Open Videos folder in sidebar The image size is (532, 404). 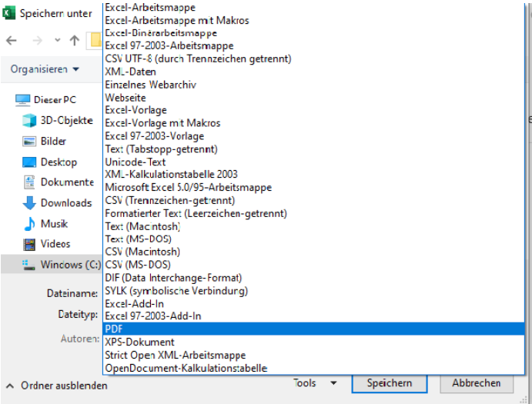pos(46,244)
